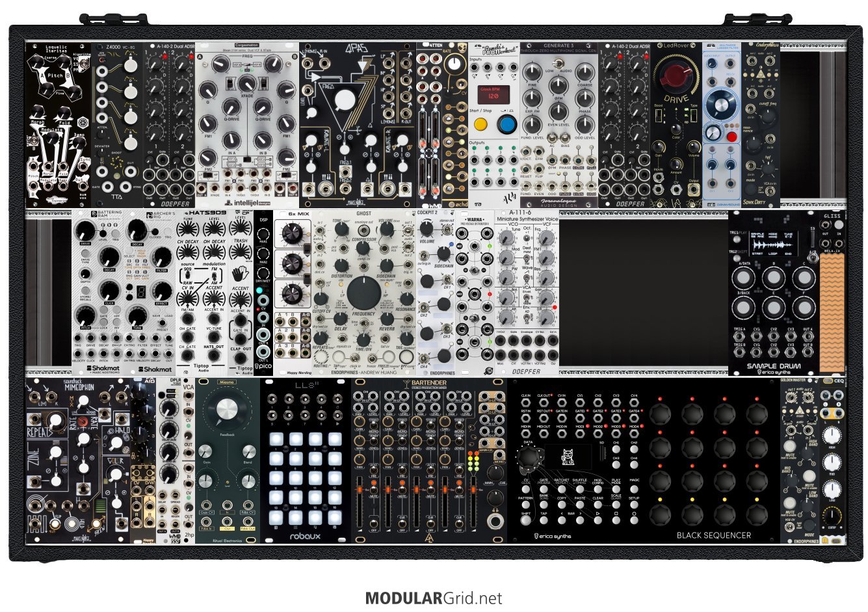Click the CH1 button on Black Sequencer

coord(616,449)
